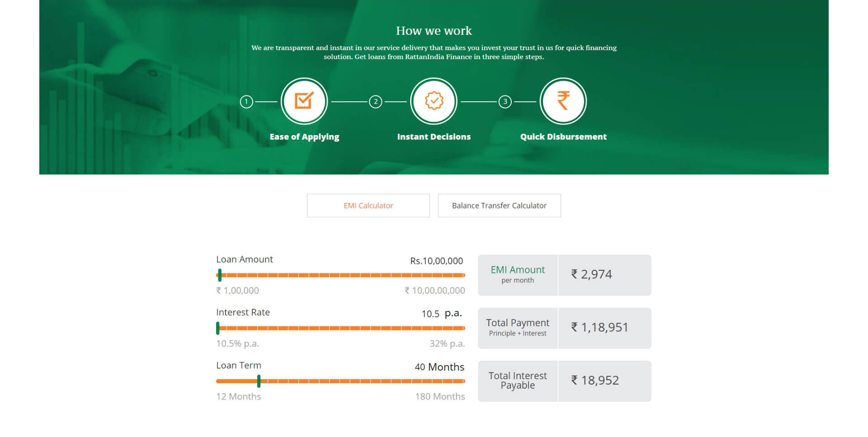Click the step 3 circle marker
This screenshot has width=868, height=437.
click(x=505, y=102)
